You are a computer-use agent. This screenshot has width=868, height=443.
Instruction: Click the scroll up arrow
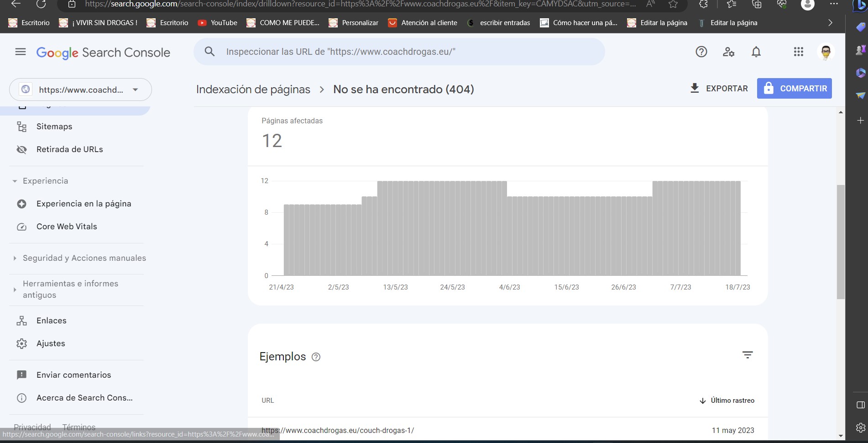click(x=841, y=112)
